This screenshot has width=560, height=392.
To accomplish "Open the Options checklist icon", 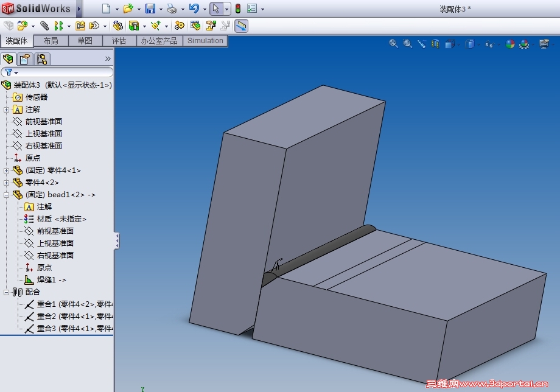I will click(x=252, y=9).
